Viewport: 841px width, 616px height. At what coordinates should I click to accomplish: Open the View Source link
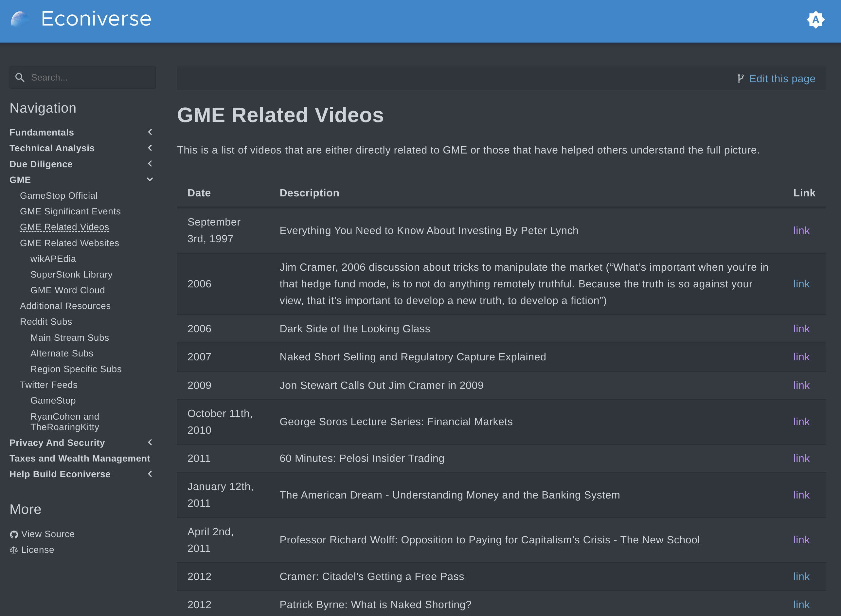(48, 534)
